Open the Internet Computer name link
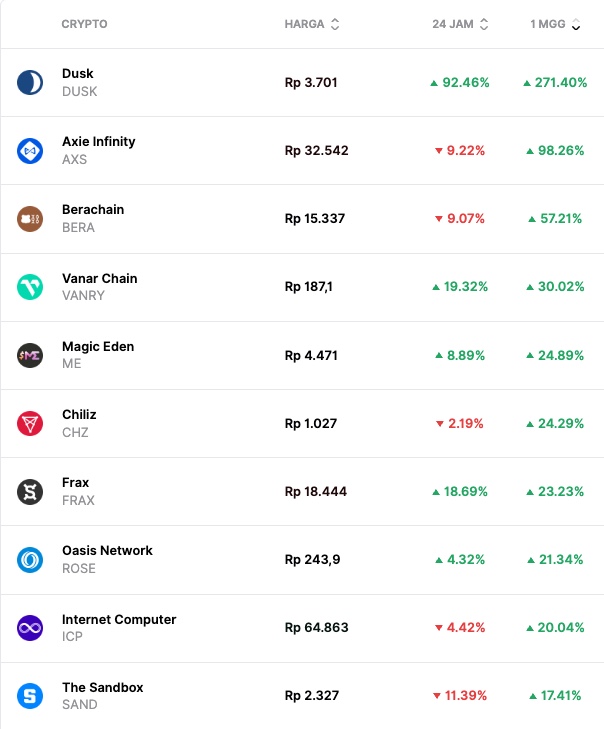The height and width of the screenshot is (729, 604). point(119,619)
